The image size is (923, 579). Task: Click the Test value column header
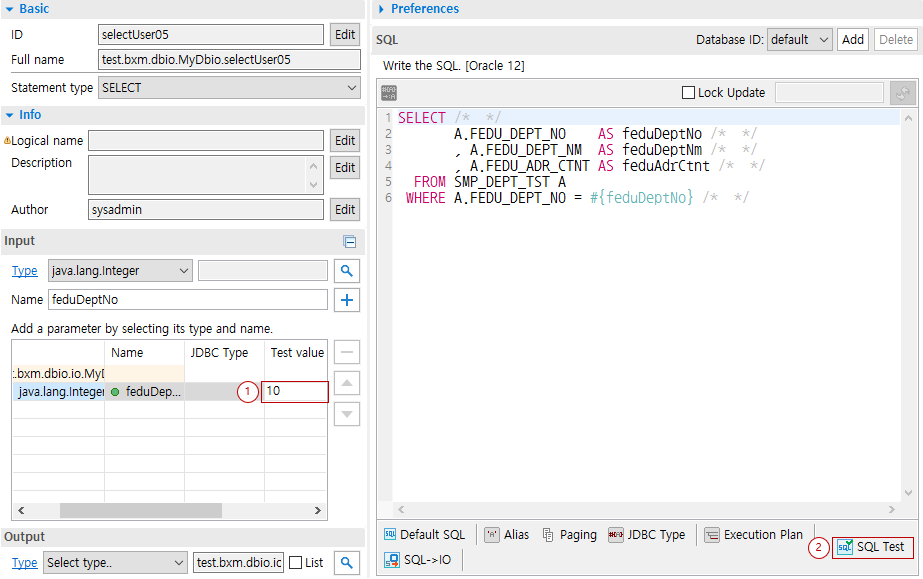296,352
